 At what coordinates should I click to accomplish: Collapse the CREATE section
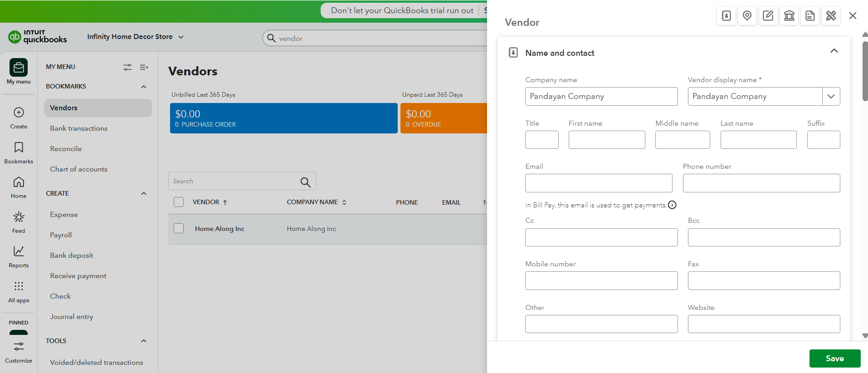click(144, 194)
